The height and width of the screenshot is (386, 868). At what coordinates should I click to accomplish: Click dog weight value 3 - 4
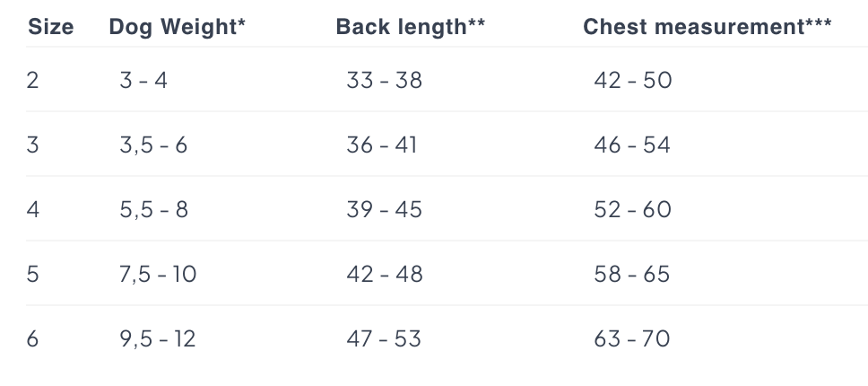coord(143,80)
